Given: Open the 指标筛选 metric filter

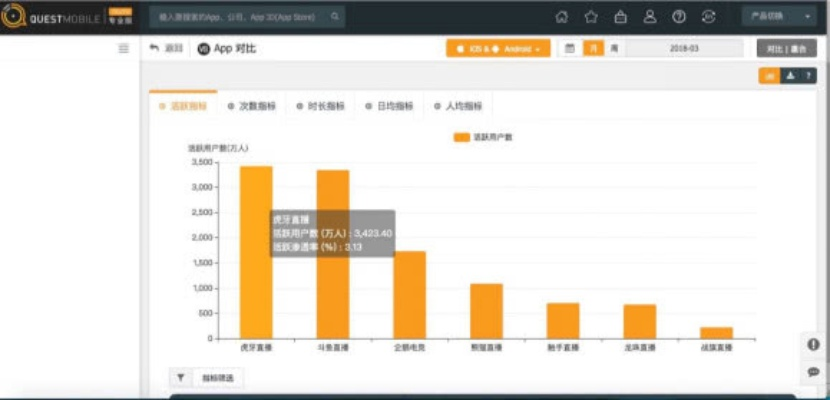Looking at the screenshot, I should coord(204,378).
